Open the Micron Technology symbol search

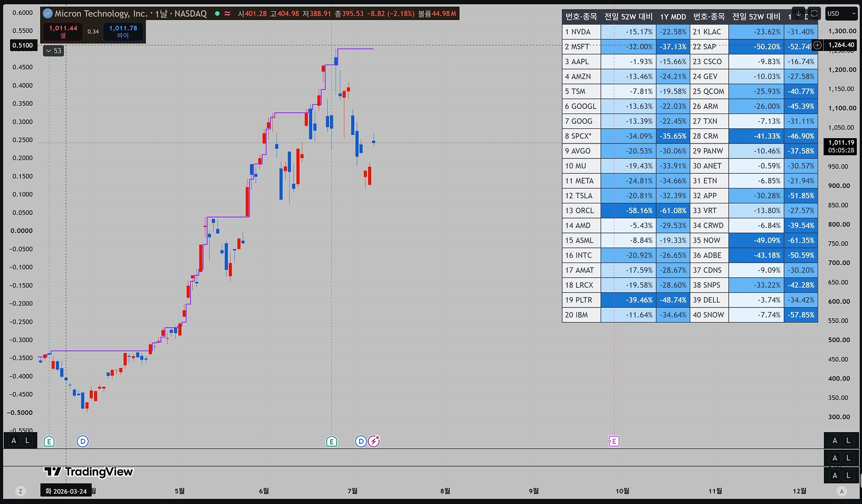(101, 14)
